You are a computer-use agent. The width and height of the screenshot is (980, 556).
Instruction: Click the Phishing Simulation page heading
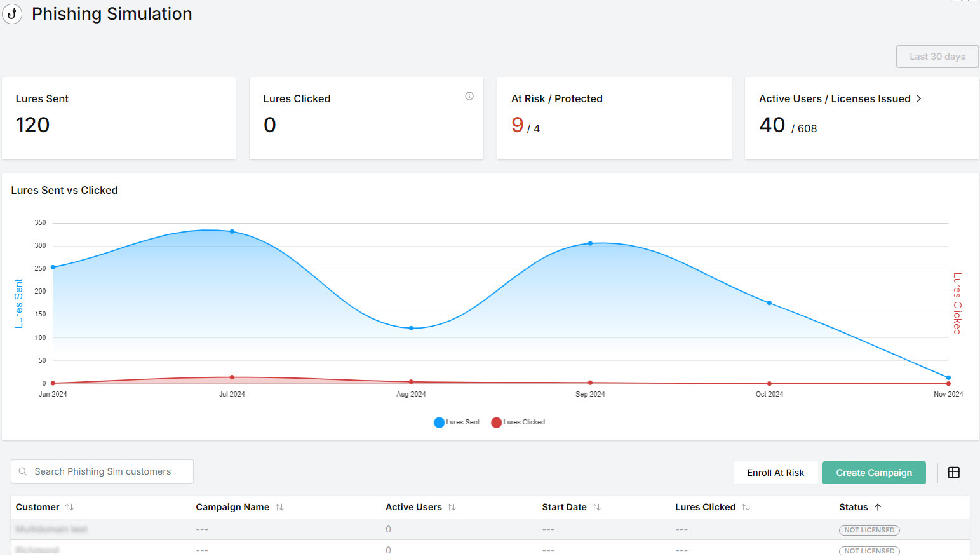112,14
